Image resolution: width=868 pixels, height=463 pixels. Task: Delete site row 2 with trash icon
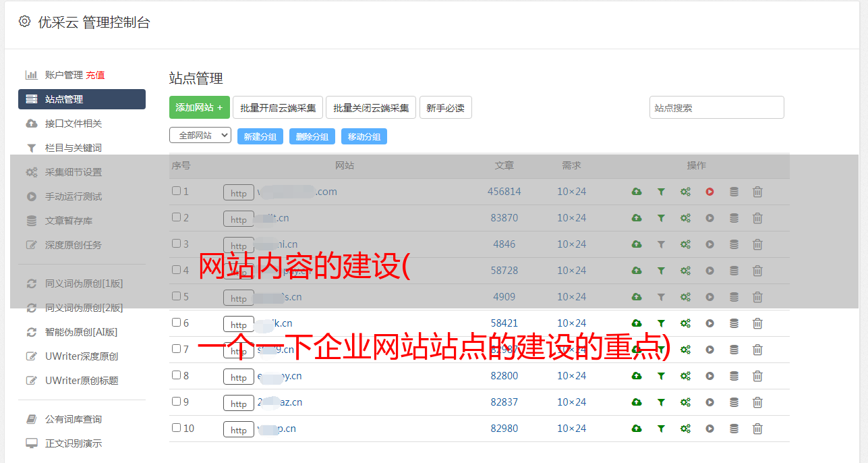[757, 218]
